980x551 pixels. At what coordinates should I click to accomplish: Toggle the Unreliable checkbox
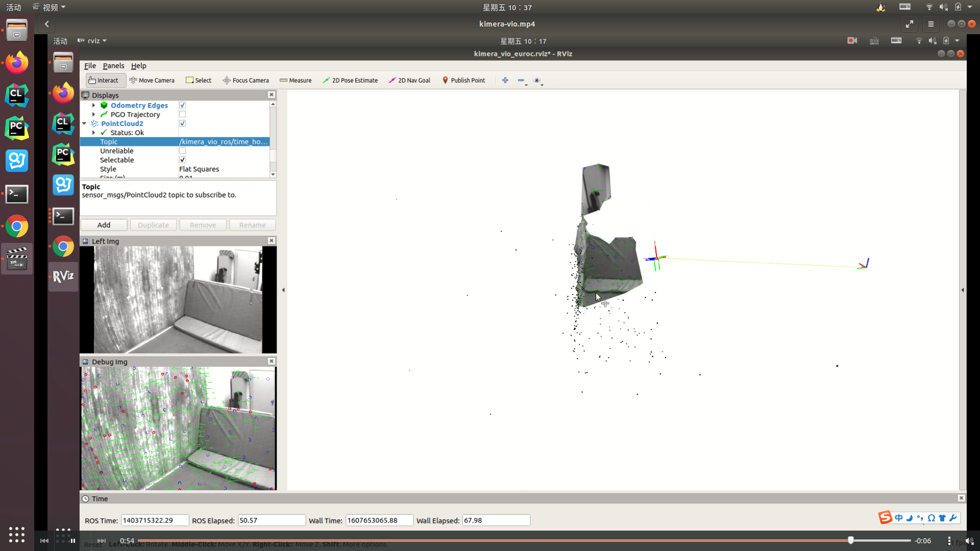[182, 151]
